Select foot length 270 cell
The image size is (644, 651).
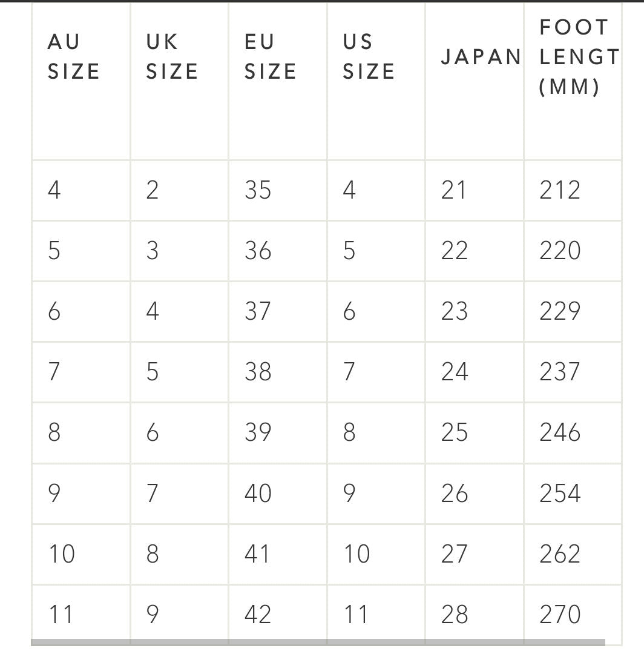(x=560, y=615)
